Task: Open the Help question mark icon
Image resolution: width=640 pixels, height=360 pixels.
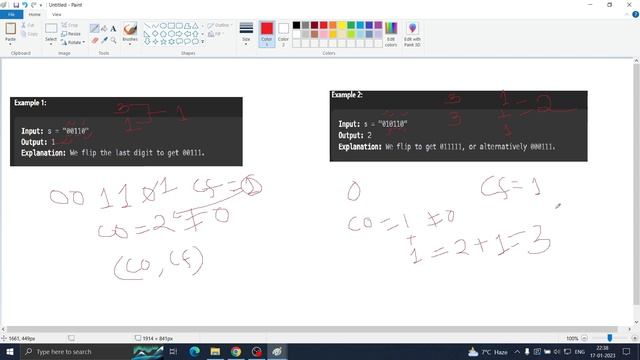Action: pos(636,14)
